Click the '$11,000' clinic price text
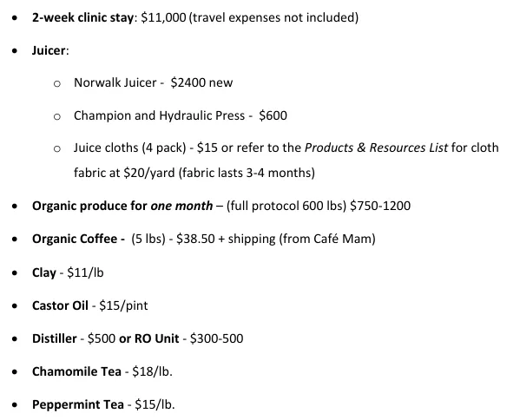The image size is (520, 420). coord(163,17)
